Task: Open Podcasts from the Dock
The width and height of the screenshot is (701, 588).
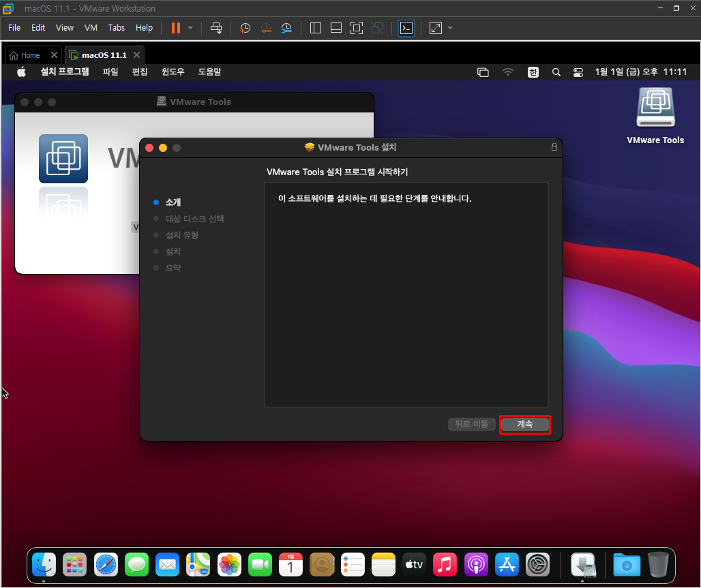Action: [x=476, y=564]
